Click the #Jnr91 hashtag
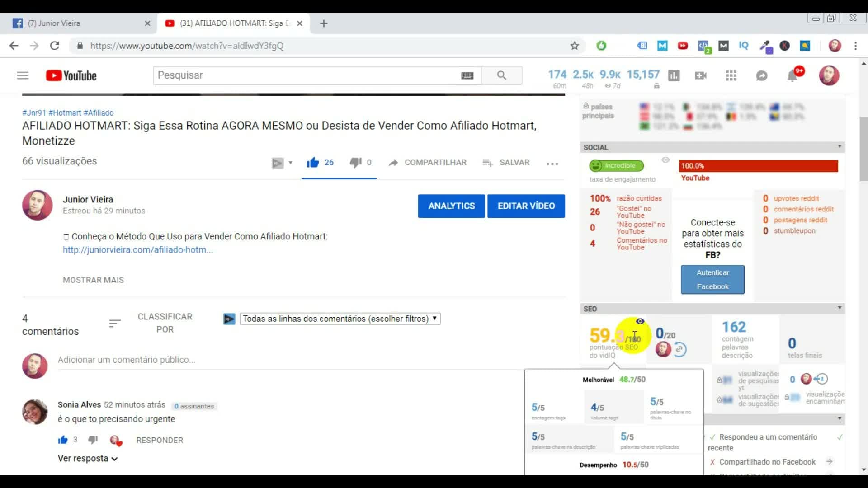The width and height of the screenshot is (868, 488). point(34,113)
